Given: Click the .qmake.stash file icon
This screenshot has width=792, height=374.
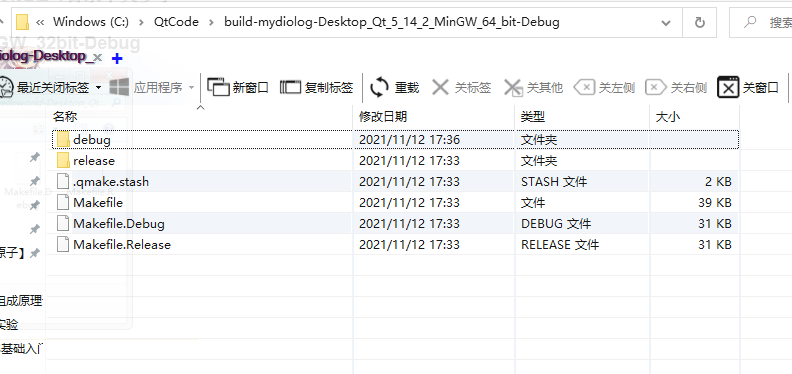Looking at the screenshot, I should click(x=63, y=181).
